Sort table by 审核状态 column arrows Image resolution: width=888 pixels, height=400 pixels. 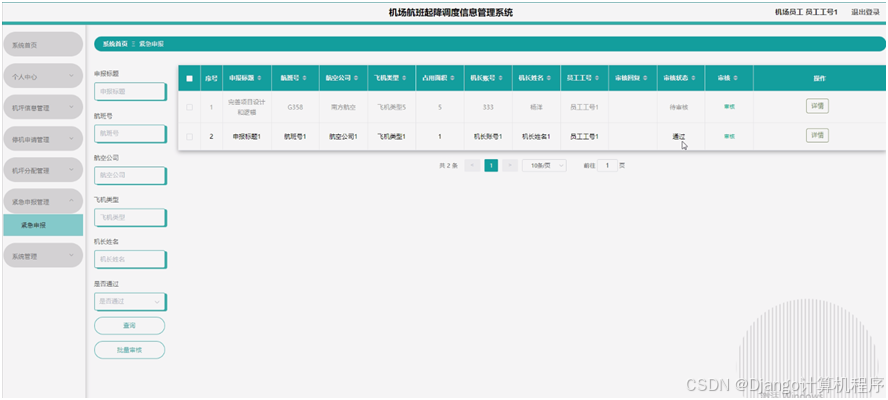pyautogui.click(x=693, y=78)
